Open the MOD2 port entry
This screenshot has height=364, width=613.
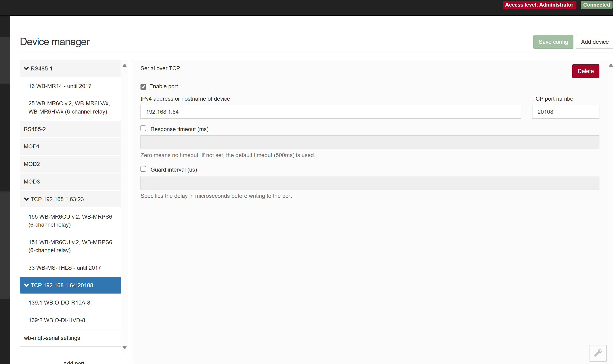[x=70, y=164]
